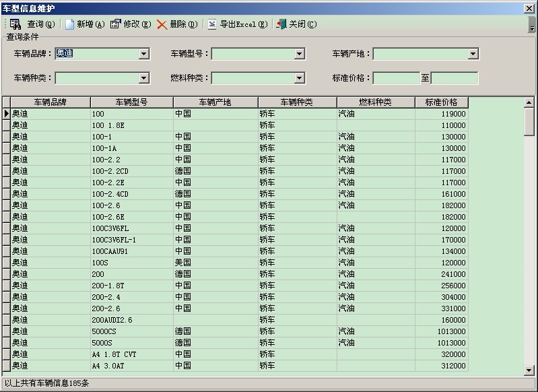Viewport: 538px width, 392px height.
Task: Click the 标准价格 minimum value field
Action: point(397,78)
